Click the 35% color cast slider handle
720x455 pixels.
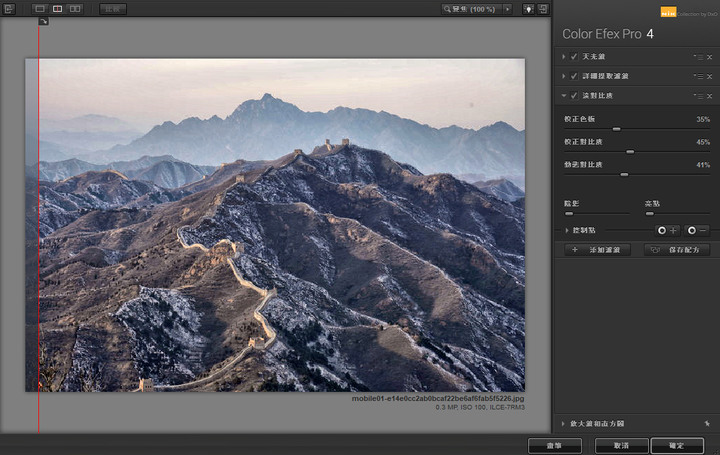pyautogui.click(x=617, y=129)
